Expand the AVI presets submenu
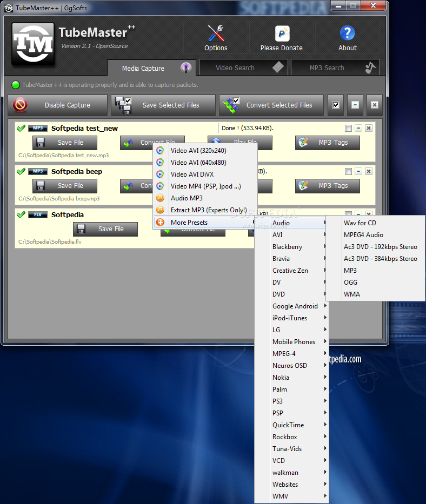Viewport: 426px width, 504px height. pos(291,235)
